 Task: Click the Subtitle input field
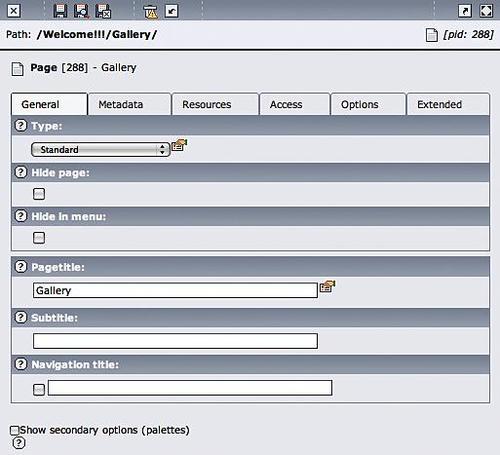[x=175, y=341]
